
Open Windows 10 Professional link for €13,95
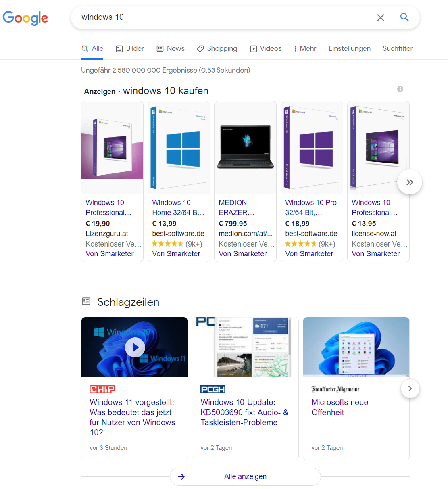tap(375, 207)
